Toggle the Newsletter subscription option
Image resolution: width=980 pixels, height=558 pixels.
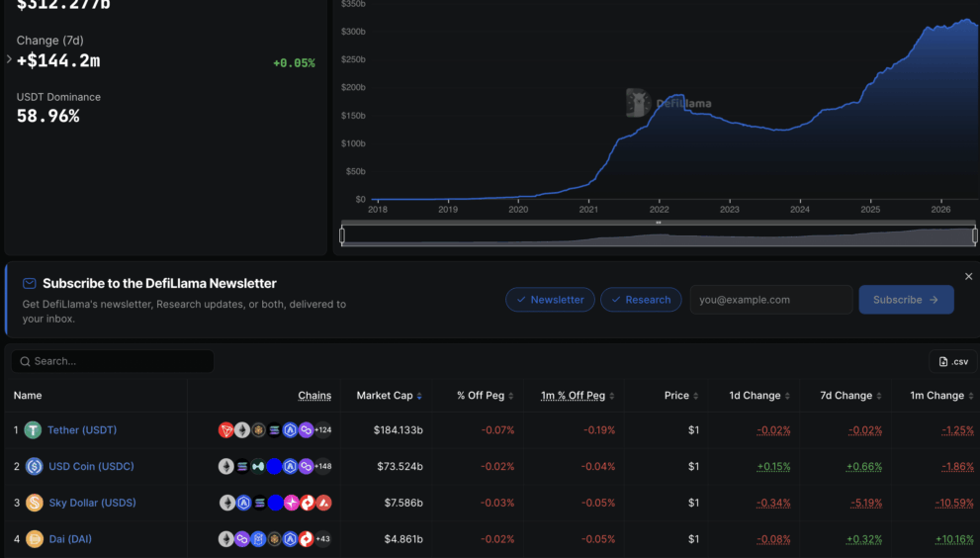tap(550, 300)
